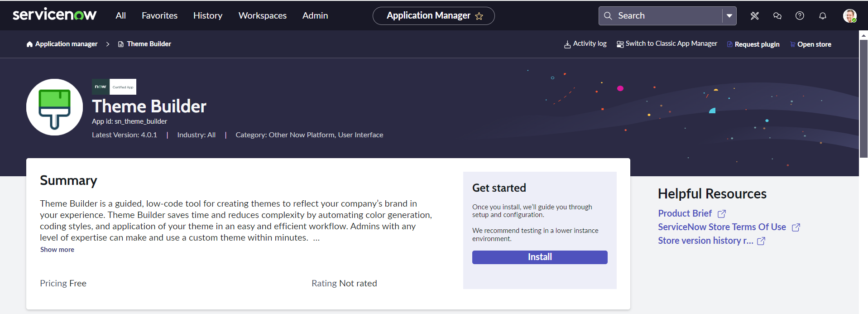Click the Theme Builder paint roller logo
Screen dimensions: 868x314
click(x=54, y=107)
